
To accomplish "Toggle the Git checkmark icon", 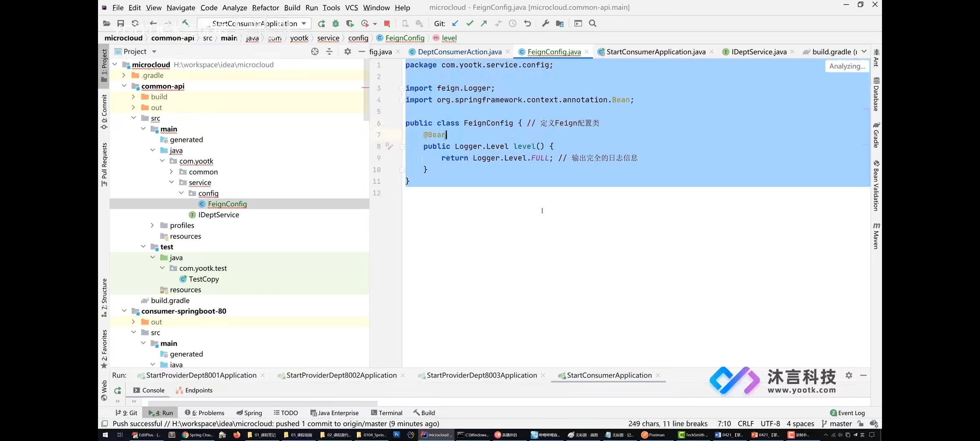I will tap(469, 23).
